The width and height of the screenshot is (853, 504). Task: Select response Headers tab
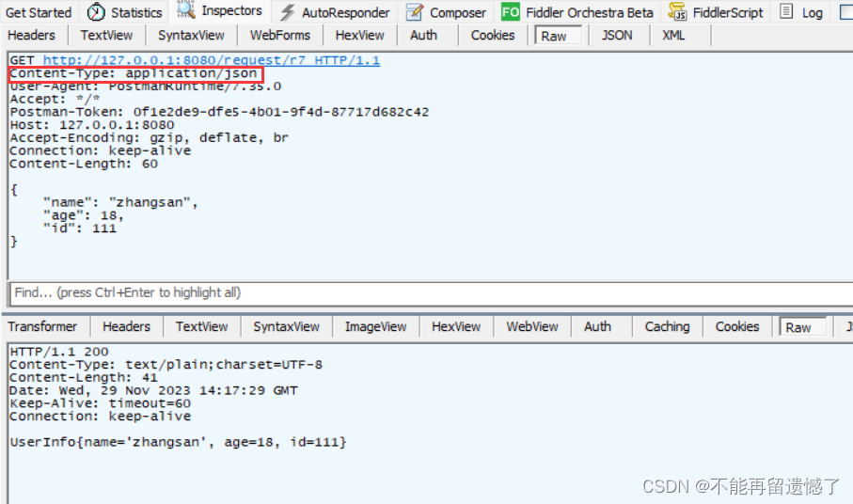pyautogui.click(x=126, y=327)
